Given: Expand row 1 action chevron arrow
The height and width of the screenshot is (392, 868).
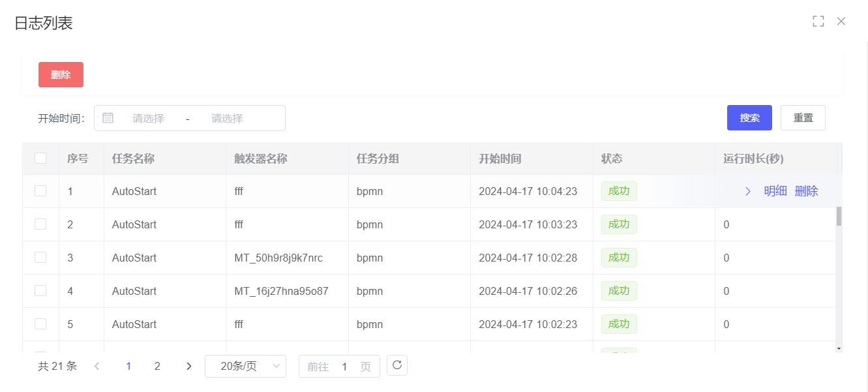Looking at the screenshot, I should pos(748,191).
